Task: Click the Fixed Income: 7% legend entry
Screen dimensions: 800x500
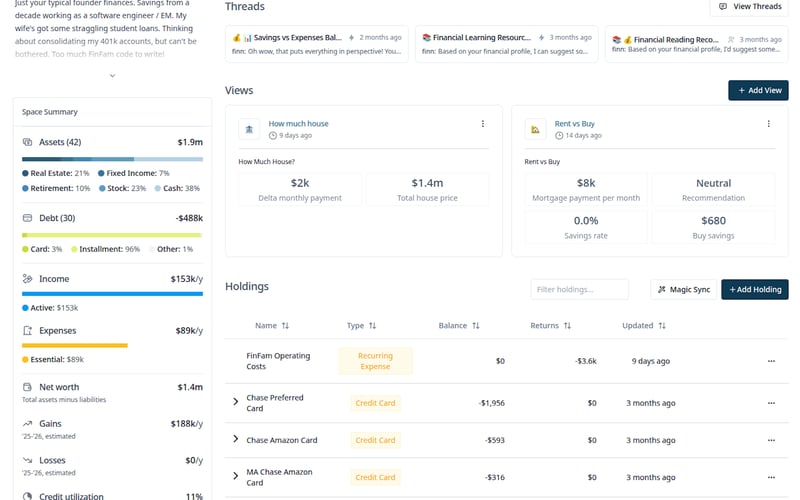Action: click(x=134, y=173)
